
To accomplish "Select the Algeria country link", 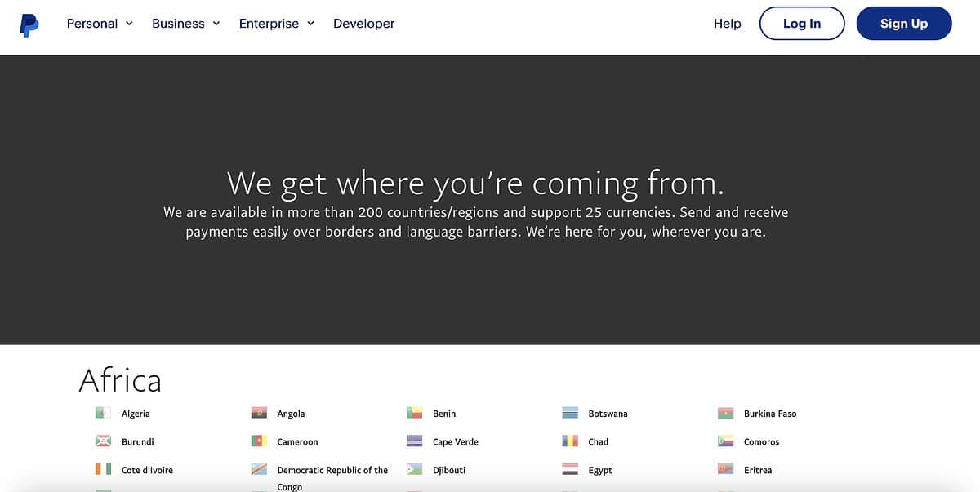I will coord(136,414).
